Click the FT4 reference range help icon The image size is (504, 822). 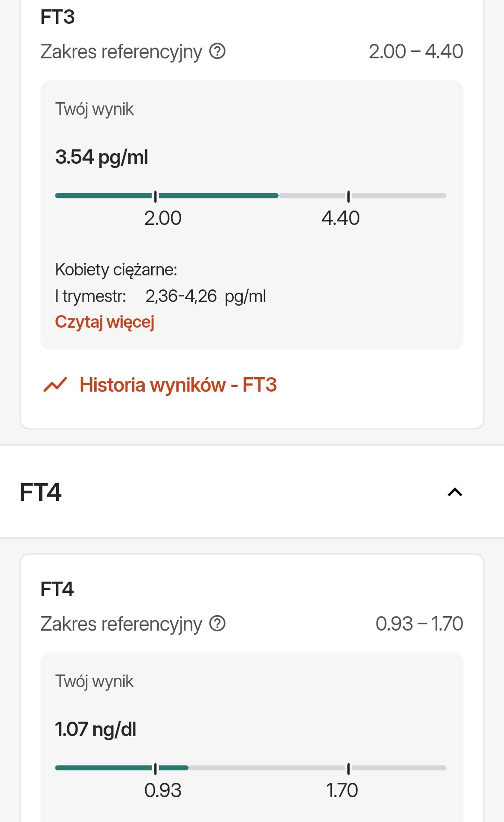click(217, 623)
